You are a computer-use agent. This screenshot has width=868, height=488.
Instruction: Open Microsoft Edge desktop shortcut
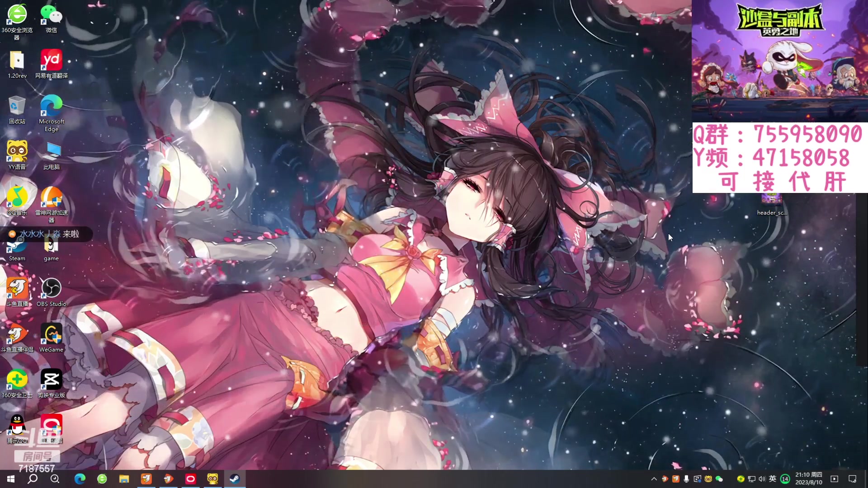[52, 113]
